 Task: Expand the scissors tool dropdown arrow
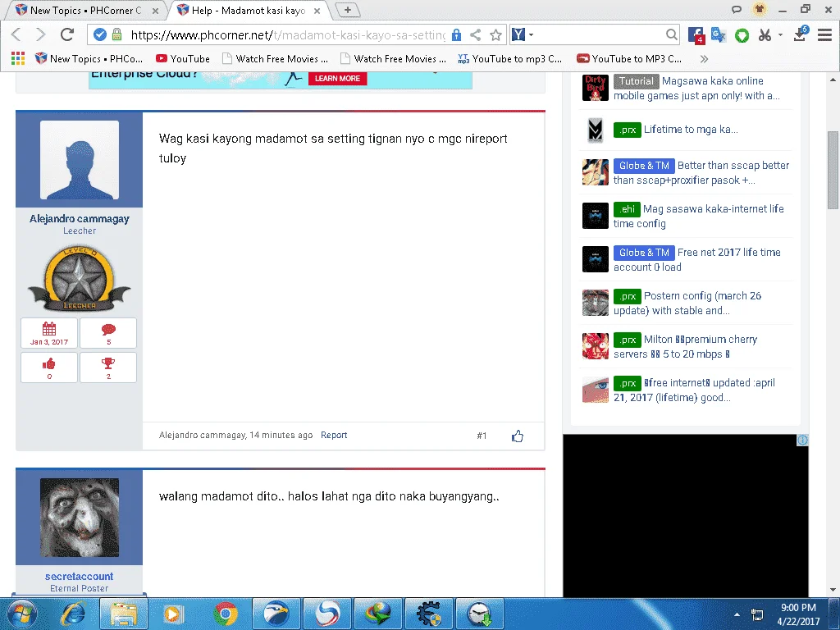click(x=780, y=34)
